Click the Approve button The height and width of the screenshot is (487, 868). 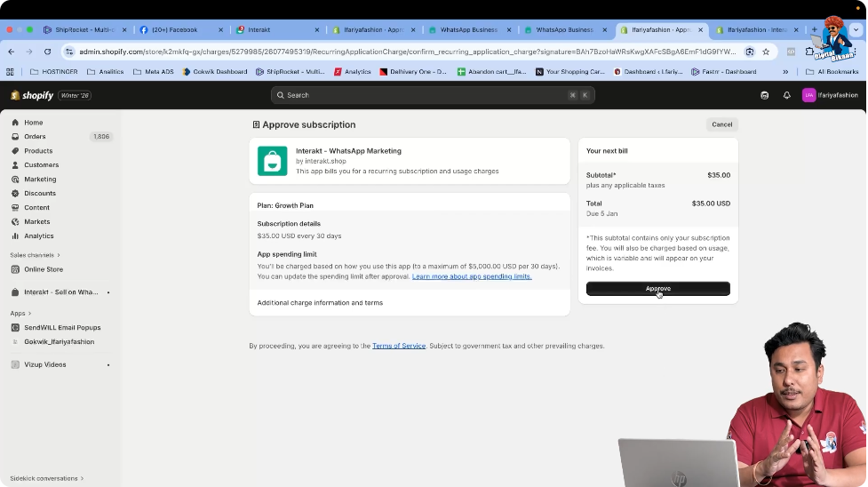point(657,289)
